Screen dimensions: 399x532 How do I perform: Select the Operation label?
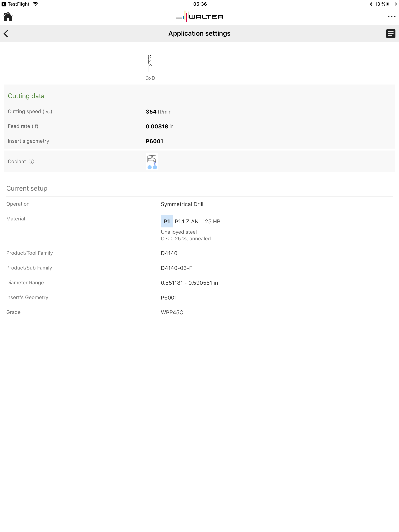click(x=18, y=204)
